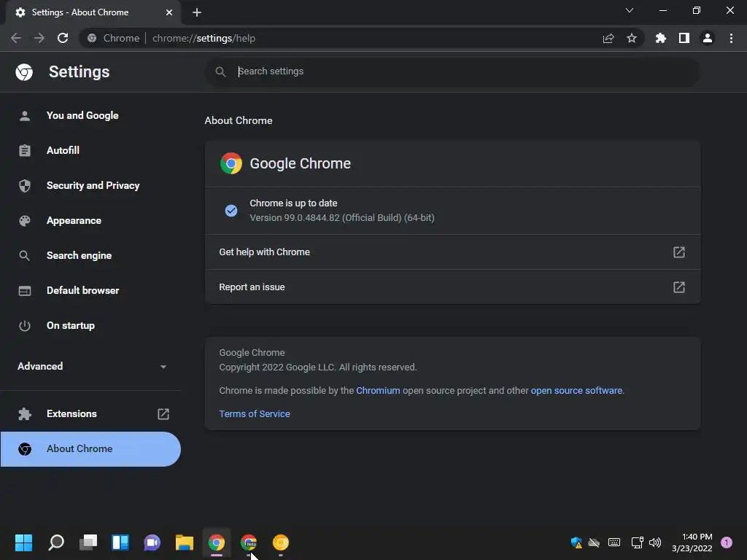Open Security and Privacy settings
The height and width of the screenshot is (560, 747).
coord(90,186)
